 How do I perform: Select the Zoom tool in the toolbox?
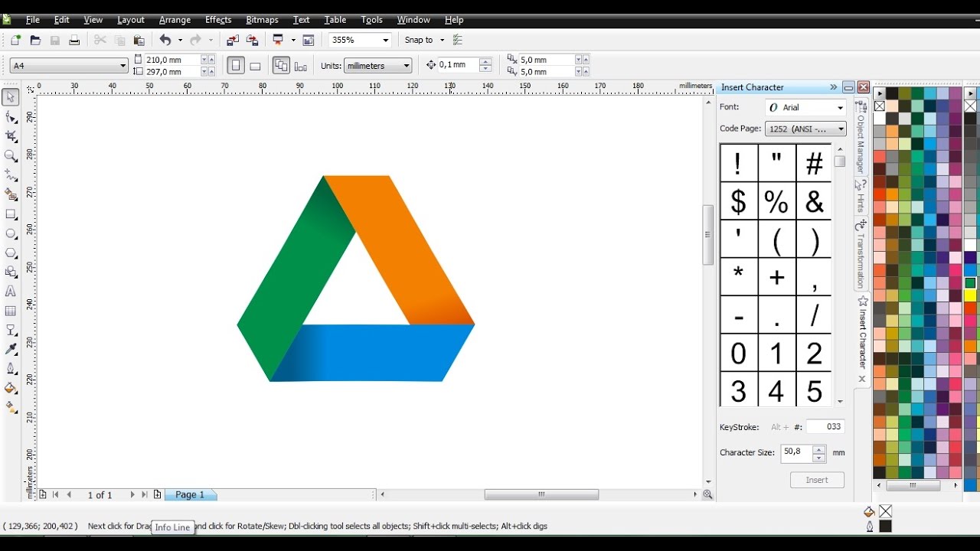(x=11, y=155)
